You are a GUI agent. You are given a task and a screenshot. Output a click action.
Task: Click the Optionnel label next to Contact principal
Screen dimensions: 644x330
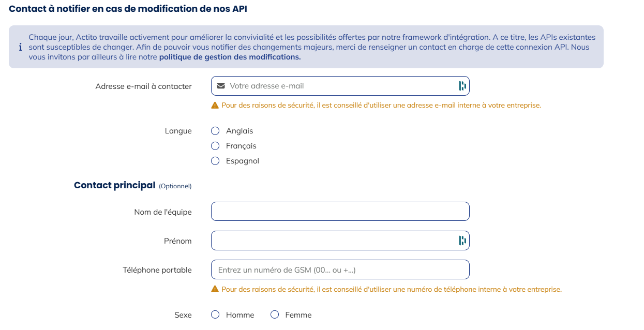point(175,186)
